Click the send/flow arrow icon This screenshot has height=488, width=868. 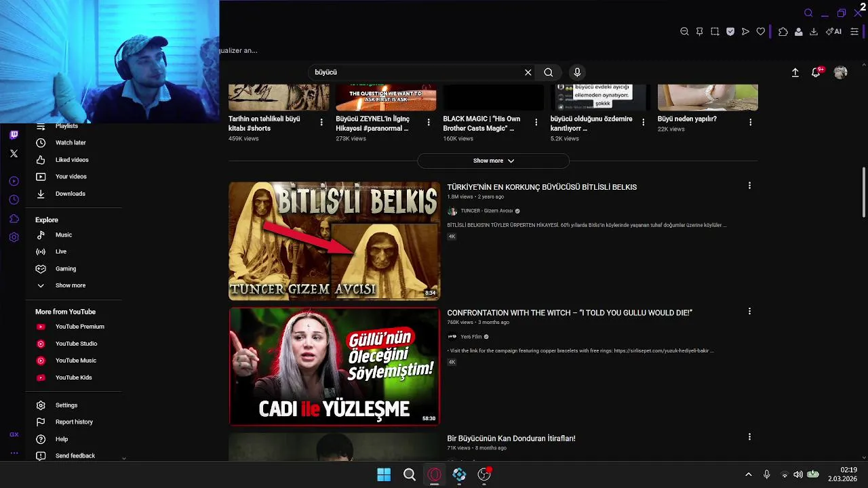click(x=745, y=32)
